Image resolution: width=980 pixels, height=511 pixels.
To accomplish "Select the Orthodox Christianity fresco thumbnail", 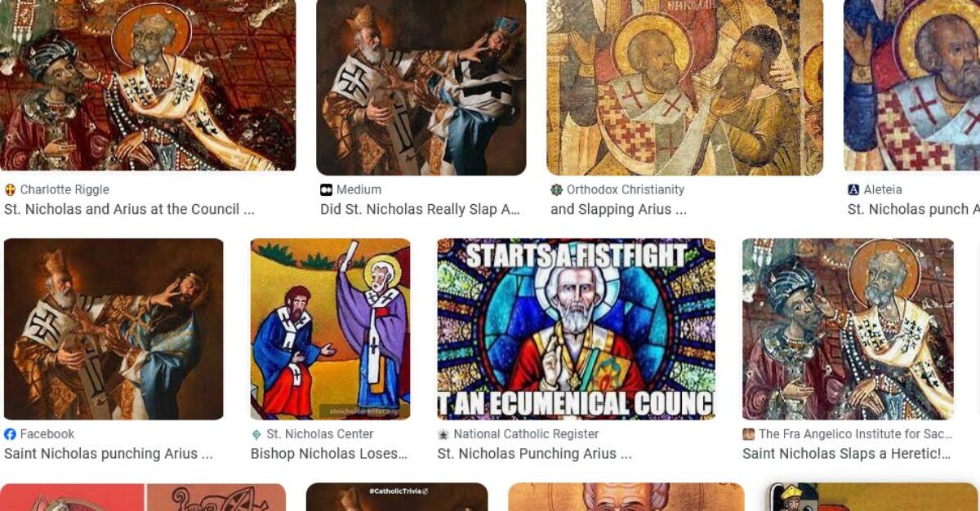I will [x=685, y=87].
